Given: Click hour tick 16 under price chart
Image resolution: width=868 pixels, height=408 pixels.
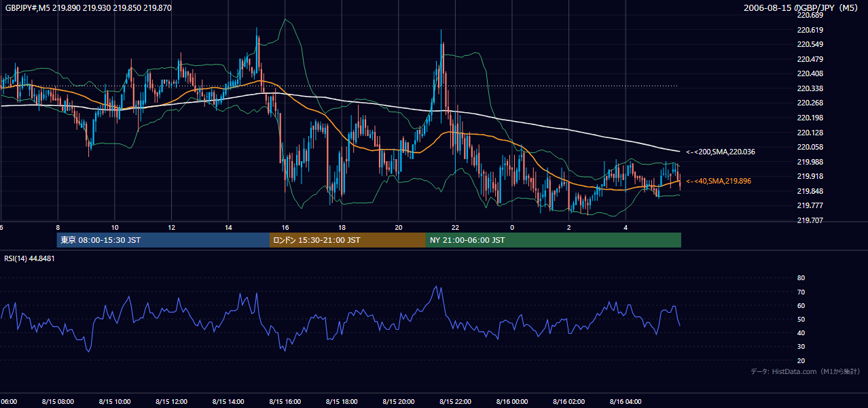Looking at the screenshot, I should [285, 227].
